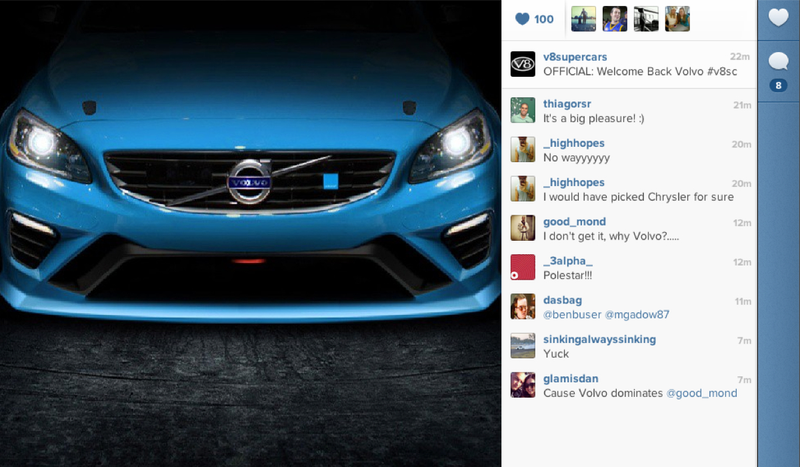Click the 21m timestamp on thiagorsr's comment

point(742,105)
